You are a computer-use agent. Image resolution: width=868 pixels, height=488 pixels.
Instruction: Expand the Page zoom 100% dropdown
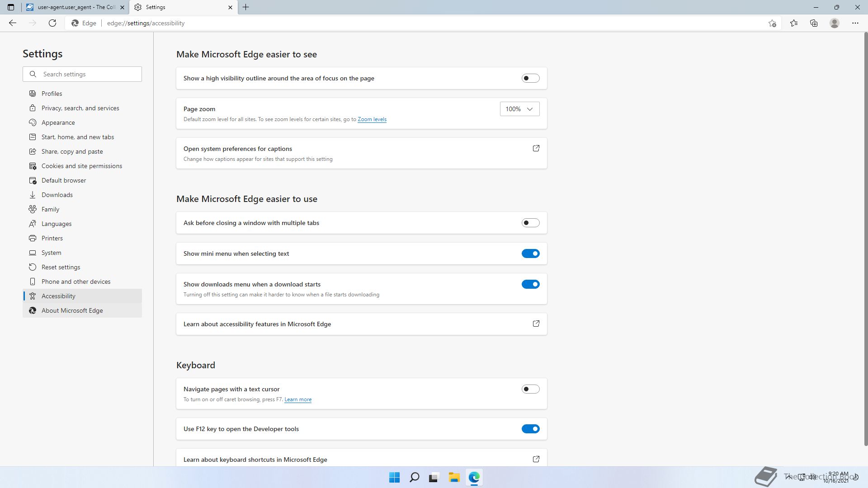pyautogui.click(x=519, y=109)
